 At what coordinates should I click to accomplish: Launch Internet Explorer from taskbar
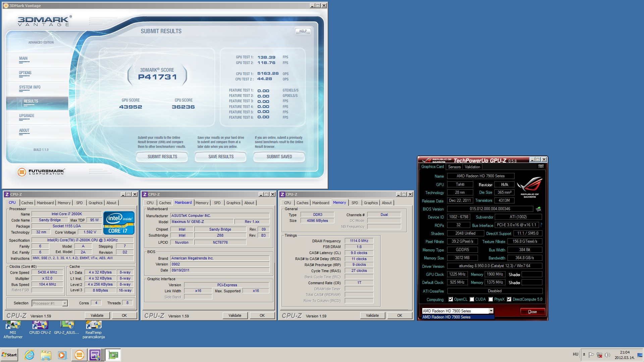30,355
